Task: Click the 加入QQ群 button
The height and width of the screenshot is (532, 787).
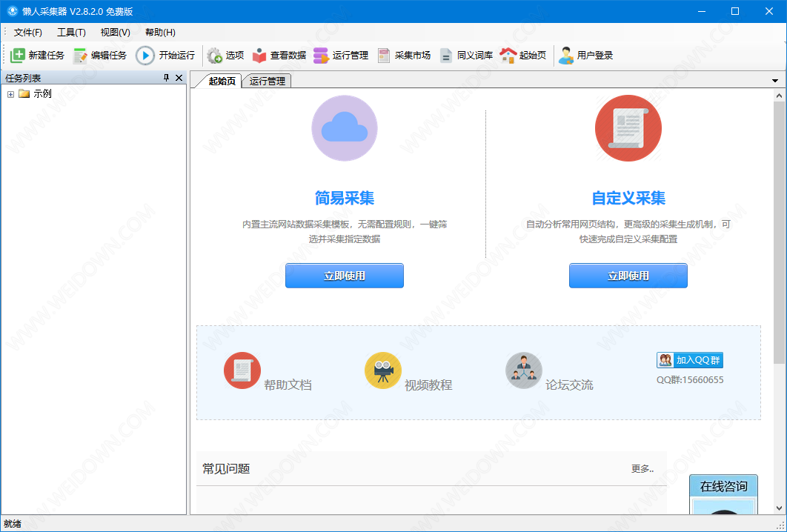Action: [689, 360]
